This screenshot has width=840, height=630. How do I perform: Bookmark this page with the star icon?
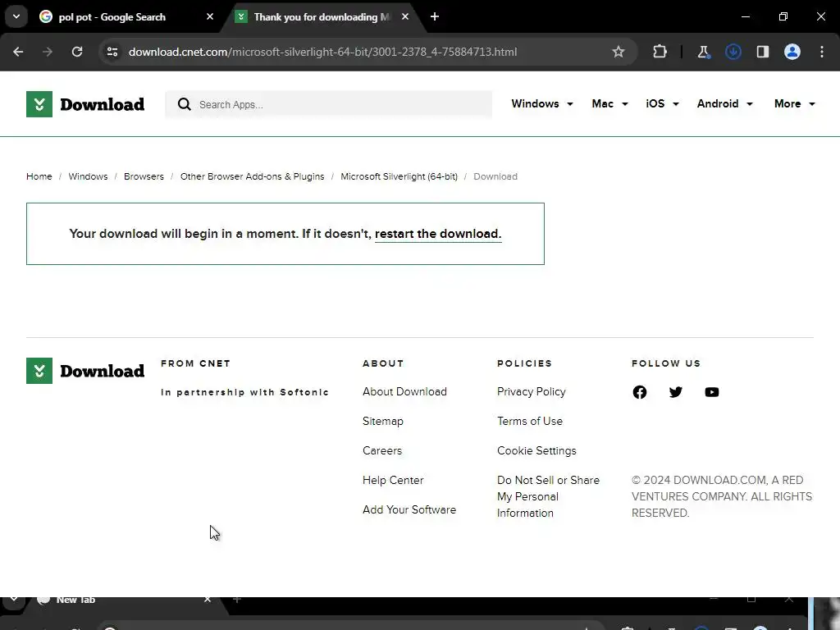(x=619, y=52)
